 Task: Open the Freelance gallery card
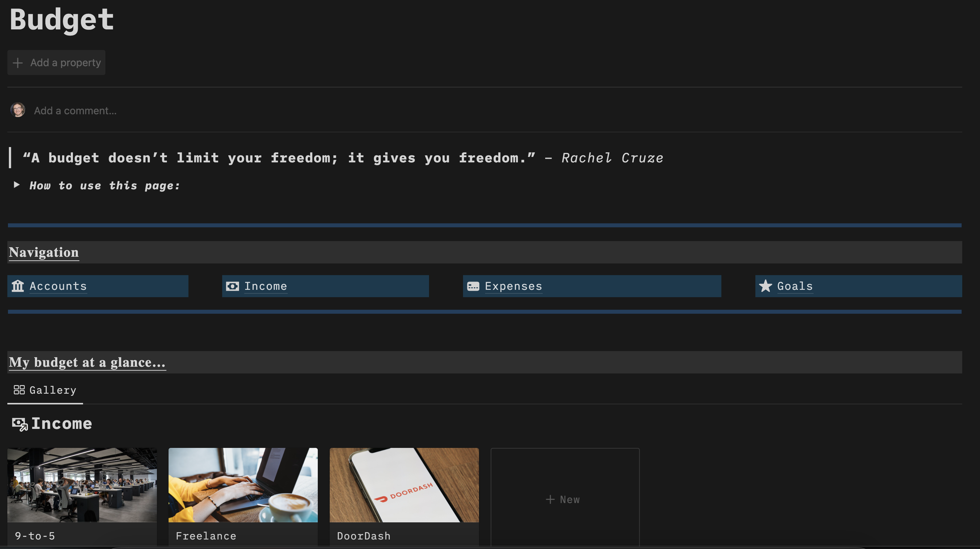tap(243, 494)
